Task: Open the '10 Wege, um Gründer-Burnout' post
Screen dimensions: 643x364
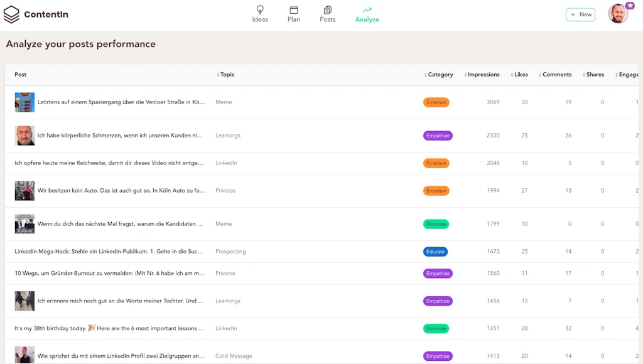Action: tap(109, 274)
